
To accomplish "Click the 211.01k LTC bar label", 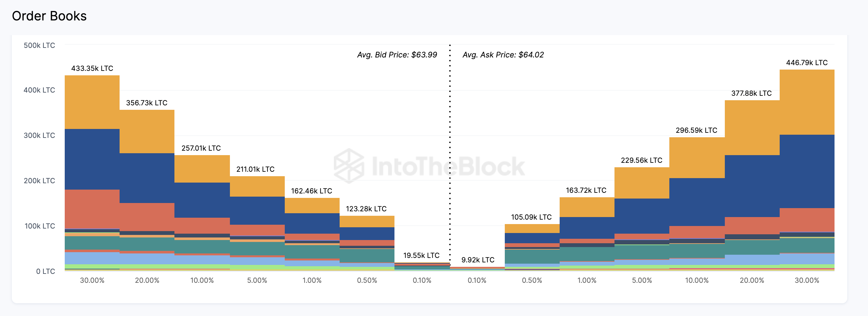I will pos(255,169).
